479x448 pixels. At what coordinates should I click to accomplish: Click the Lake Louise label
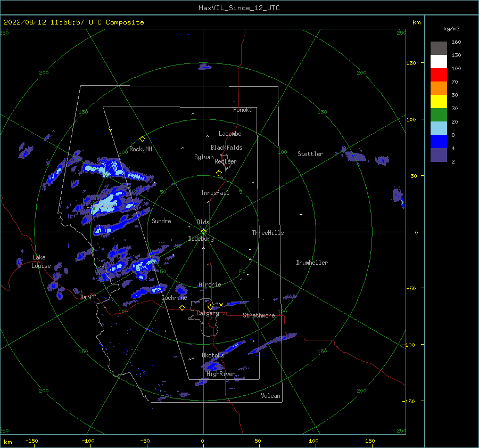(x=41, y=262)
